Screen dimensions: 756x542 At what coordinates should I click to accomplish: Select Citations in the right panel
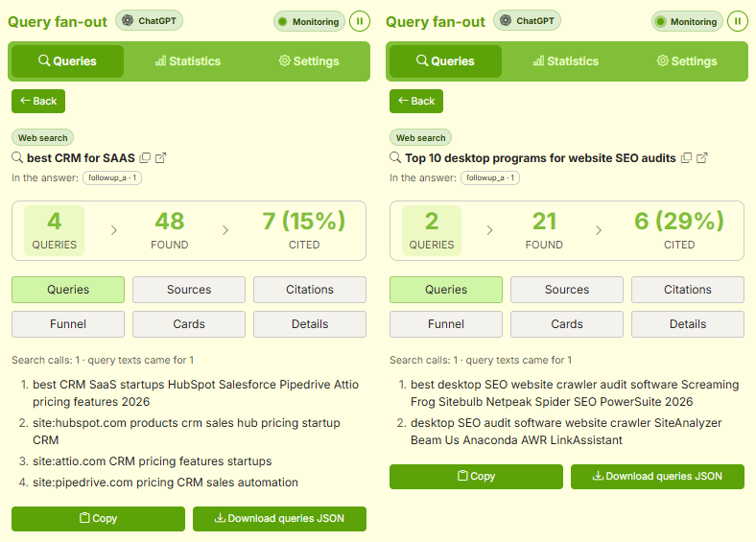click(x=688, y=290)
